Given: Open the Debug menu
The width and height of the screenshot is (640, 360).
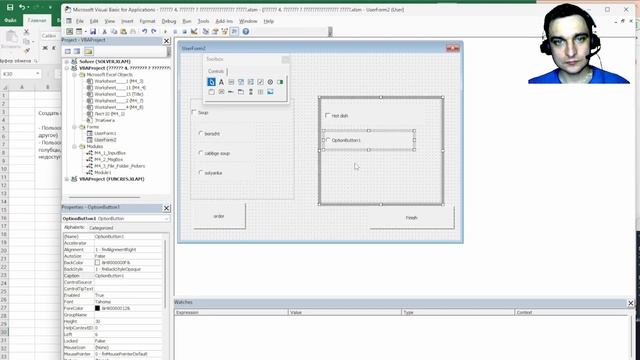Looking at the screenshot, I should pyautogui.click(x=169, y=21).
